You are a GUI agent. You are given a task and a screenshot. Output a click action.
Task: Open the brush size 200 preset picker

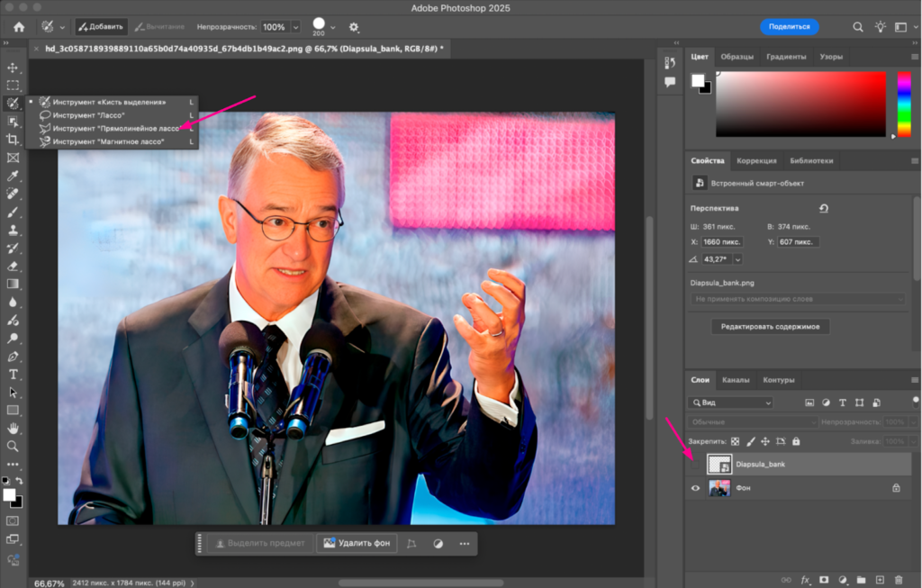332,27
